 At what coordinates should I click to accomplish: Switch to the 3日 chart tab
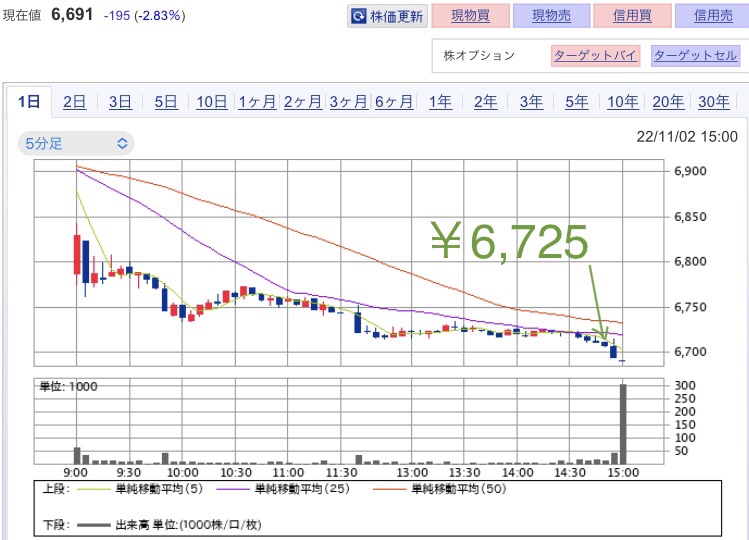click(x=120, y=102)
